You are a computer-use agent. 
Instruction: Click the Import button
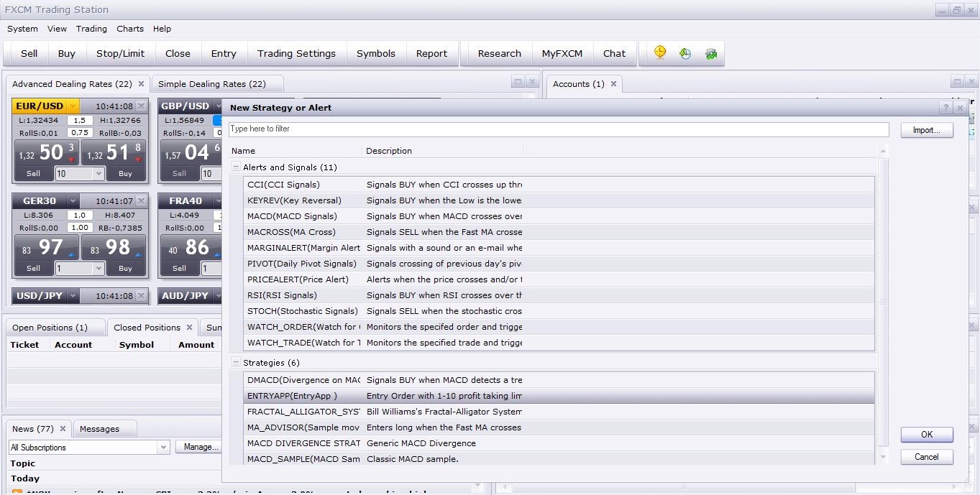926,129
